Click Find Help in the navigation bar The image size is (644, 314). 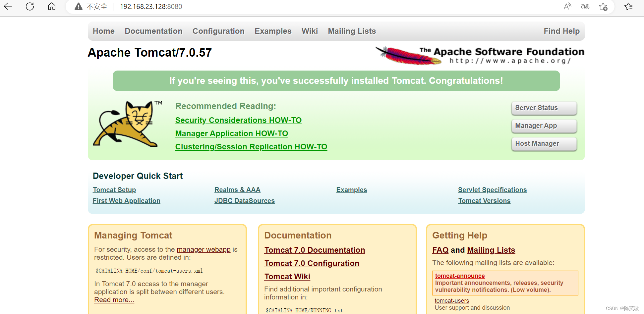coord(561,31)
